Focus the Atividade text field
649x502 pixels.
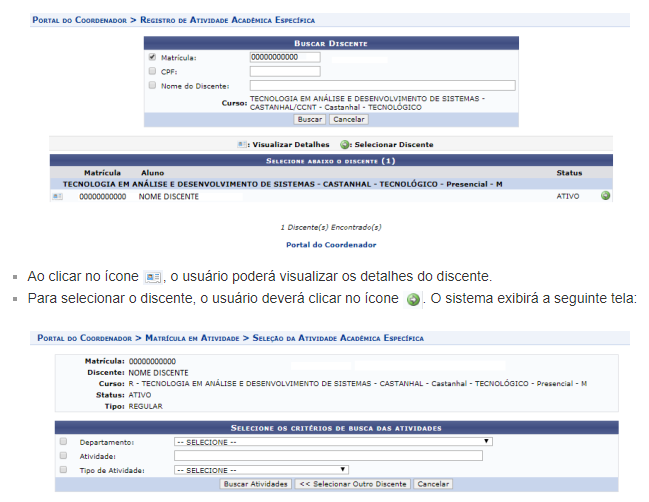[327, 455]
